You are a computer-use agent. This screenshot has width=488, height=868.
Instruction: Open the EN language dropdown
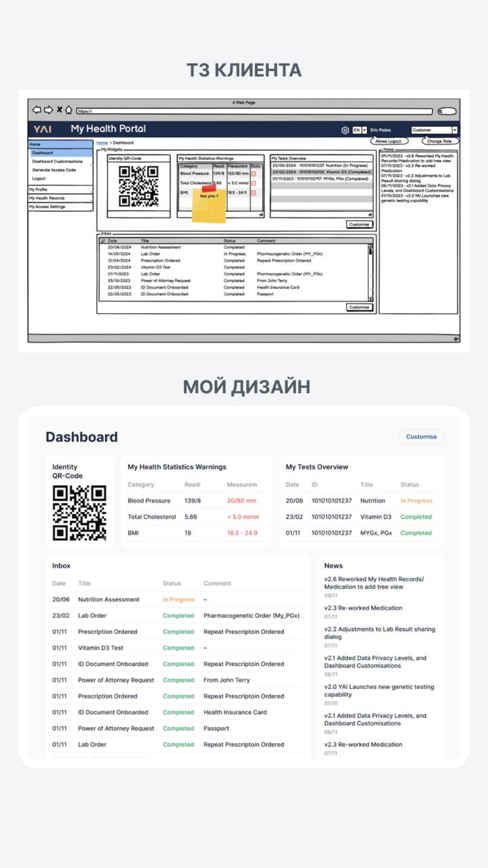[x=359, y=130]
